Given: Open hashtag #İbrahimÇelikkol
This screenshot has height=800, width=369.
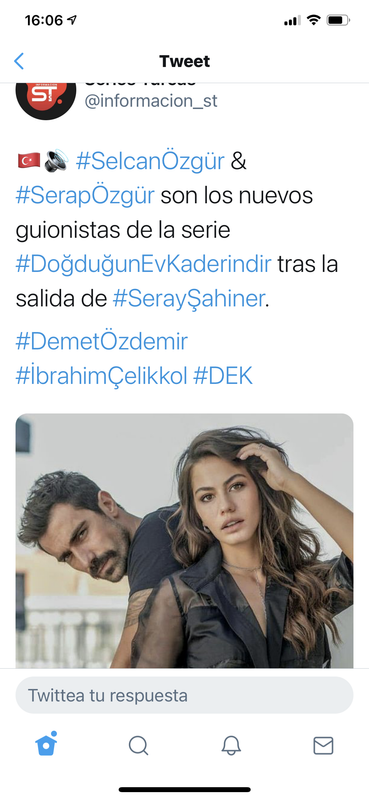Looking at the screenshot, I should click(x=102, y=377).
